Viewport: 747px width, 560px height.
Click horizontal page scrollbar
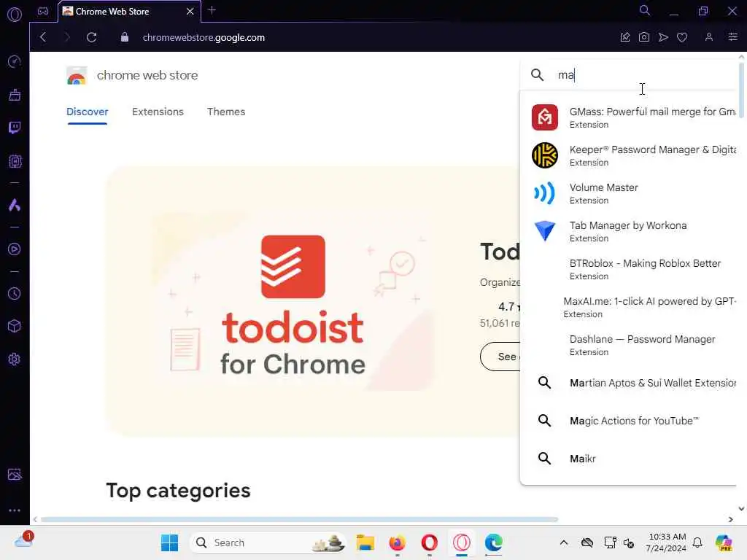(299, 519)
